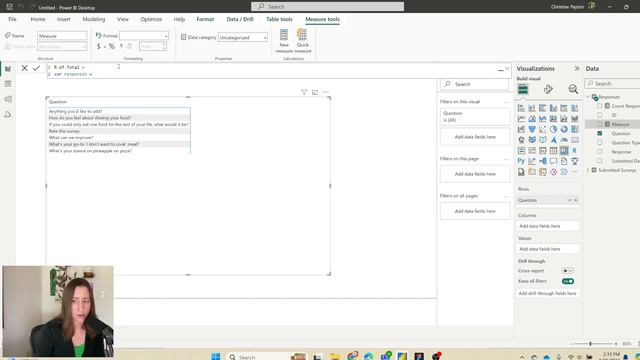Choose the R script visual
This screenshot has height=360, width=640.
574,151
